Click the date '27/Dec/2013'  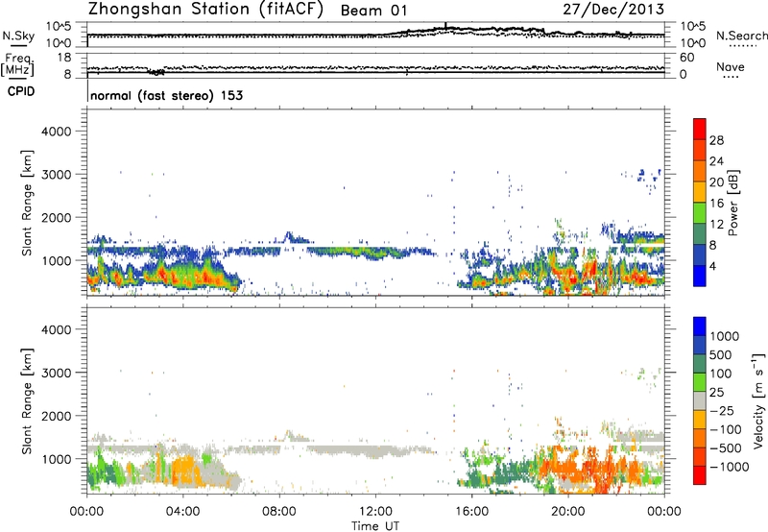(x=613, y=10)
